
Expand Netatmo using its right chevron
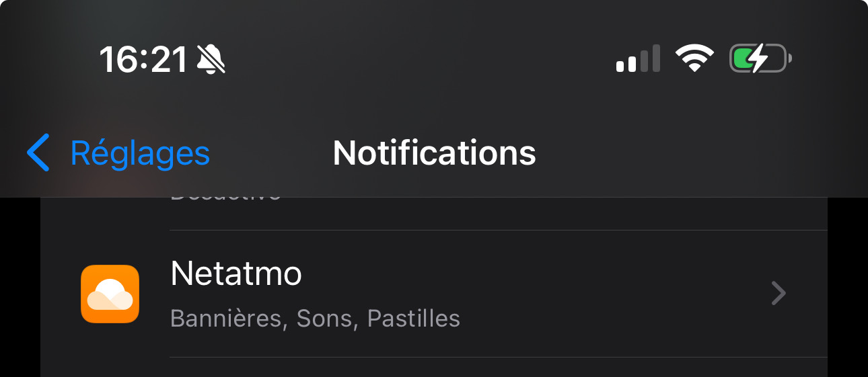click(779, 294)
